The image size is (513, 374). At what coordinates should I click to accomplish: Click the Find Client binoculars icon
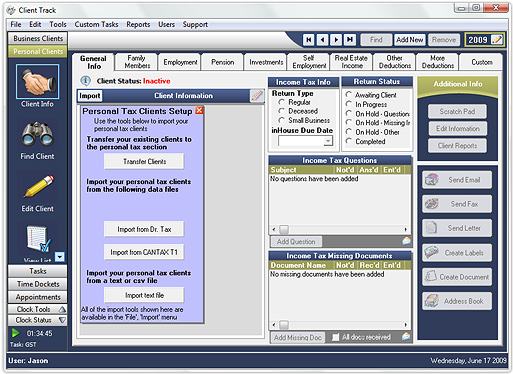pyautogui.click(x=37, y=134)
